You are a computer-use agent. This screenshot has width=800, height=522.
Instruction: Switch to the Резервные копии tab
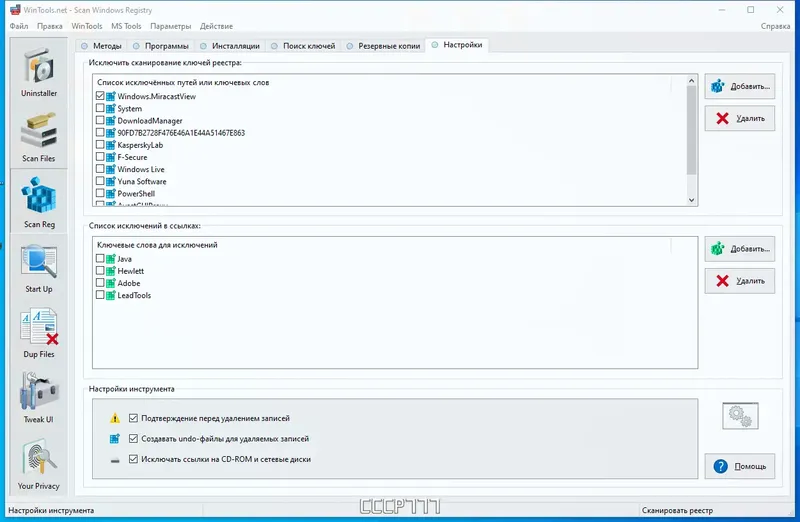[384, 46]
